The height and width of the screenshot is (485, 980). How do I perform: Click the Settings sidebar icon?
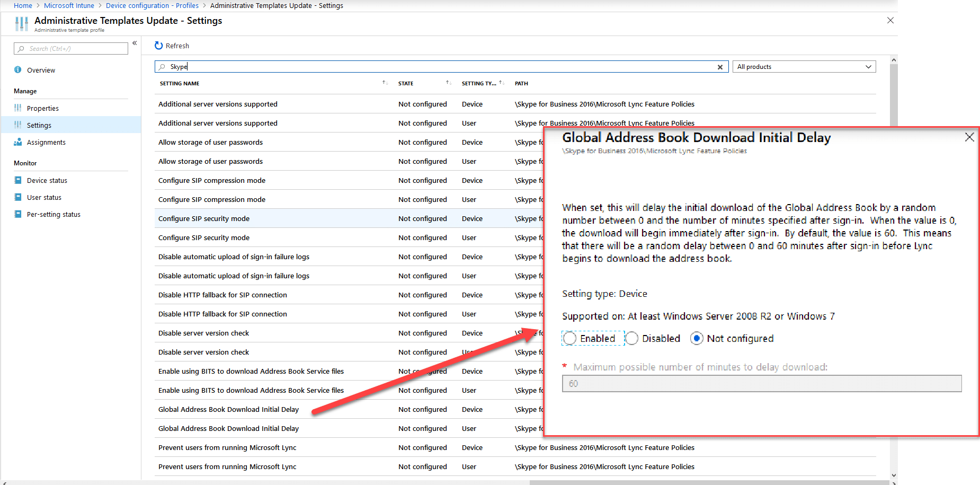pyautogui.click(x=18, y=125)
